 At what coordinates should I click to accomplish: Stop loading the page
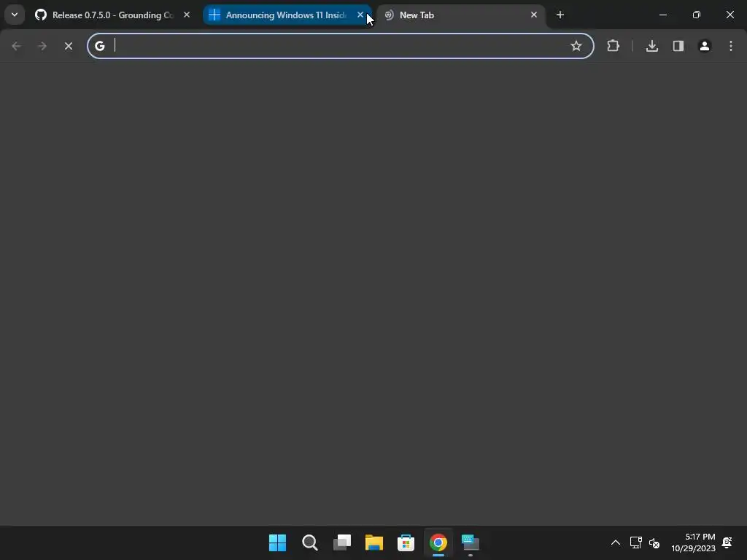68,46
